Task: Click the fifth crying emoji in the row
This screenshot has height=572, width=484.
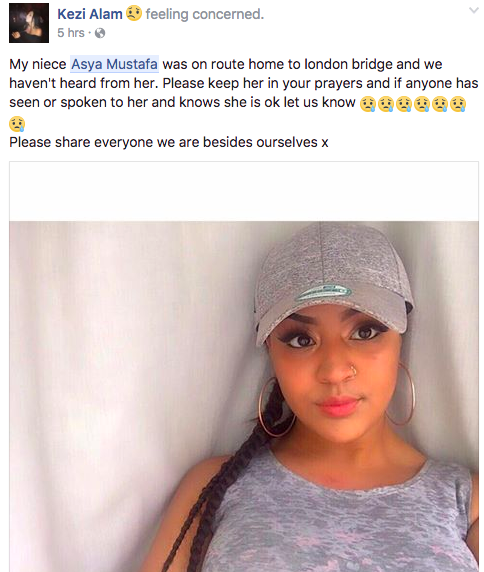Action: pyautogui.click(x=440, y=104)
